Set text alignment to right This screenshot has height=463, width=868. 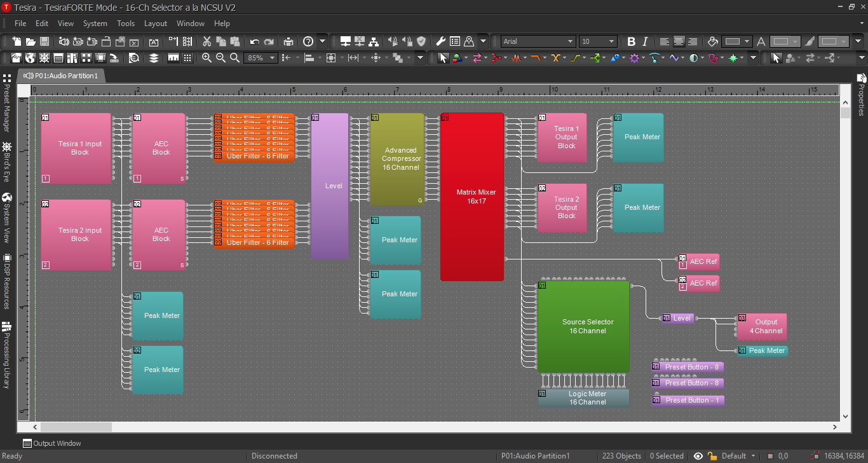pyautogui.click(x=693, y=41)
